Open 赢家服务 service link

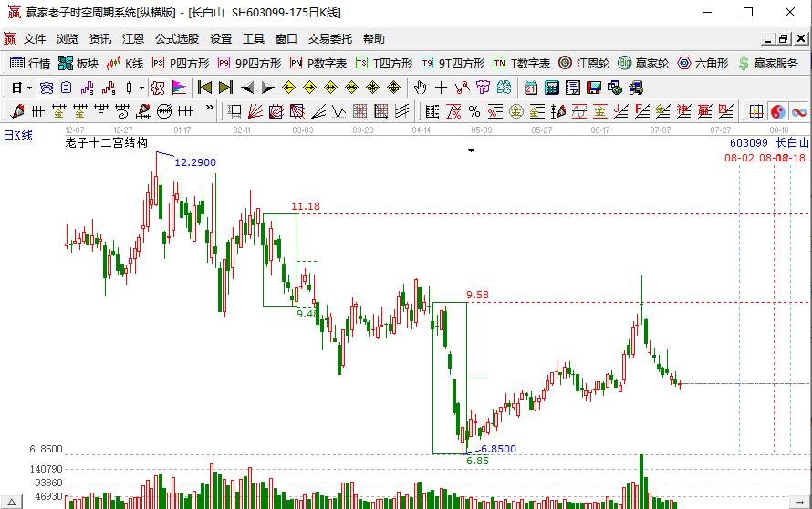(x=768, y=63)
